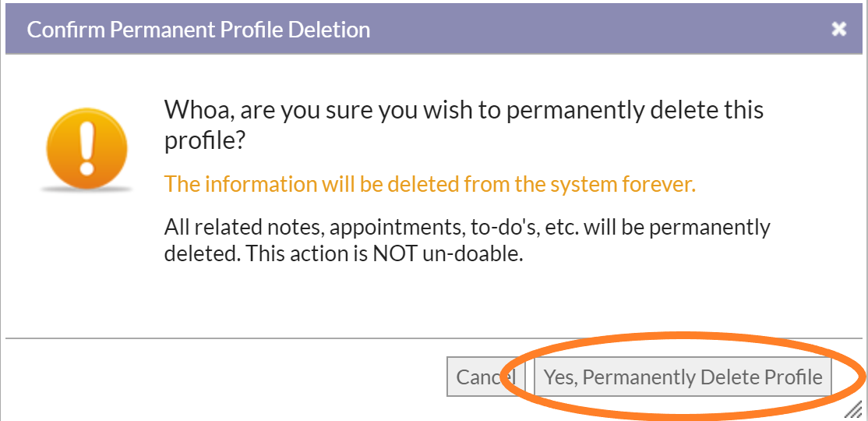Click the orange text about deleted forever

(429, 184)
